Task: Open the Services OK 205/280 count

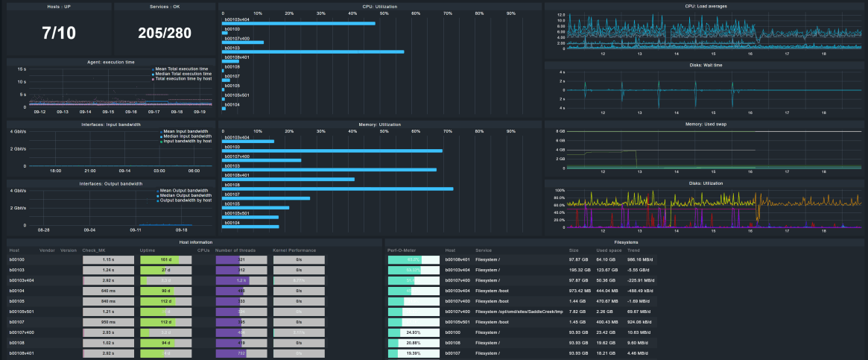Action: [x=165, y=33]
